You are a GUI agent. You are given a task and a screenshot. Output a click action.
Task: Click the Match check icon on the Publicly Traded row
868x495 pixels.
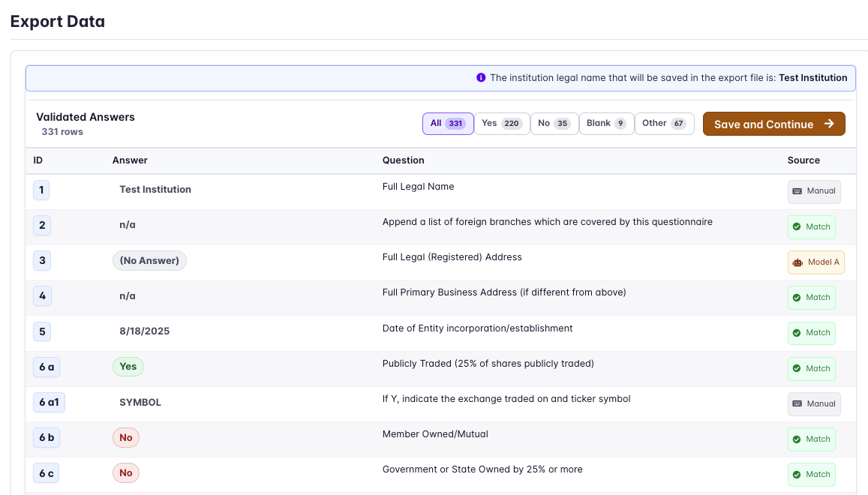pos(798,368)
